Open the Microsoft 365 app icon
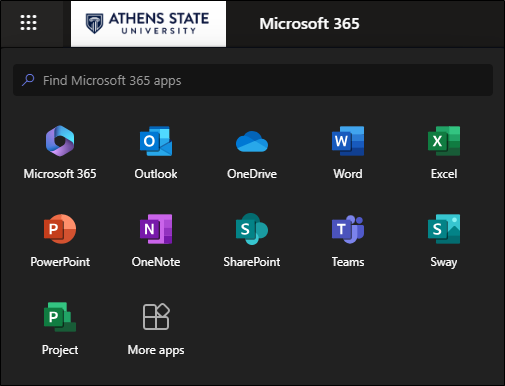The image size is (505, 386). [x=60, y=141]
